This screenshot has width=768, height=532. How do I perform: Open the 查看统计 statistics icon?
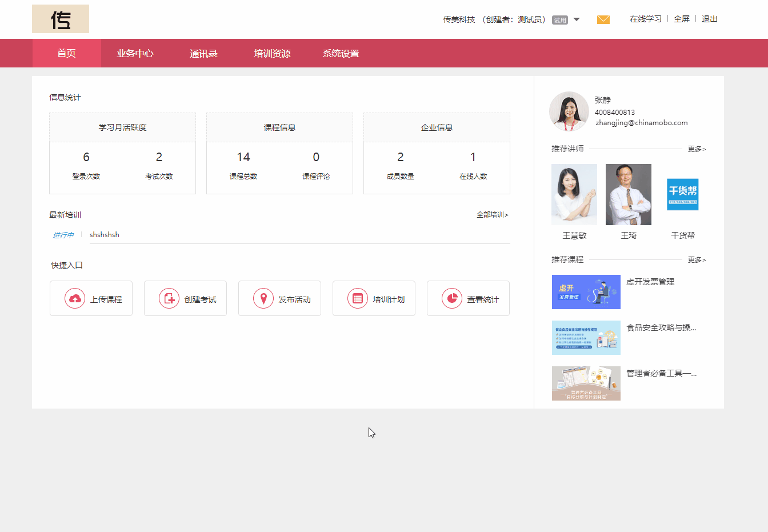[451, 298]
